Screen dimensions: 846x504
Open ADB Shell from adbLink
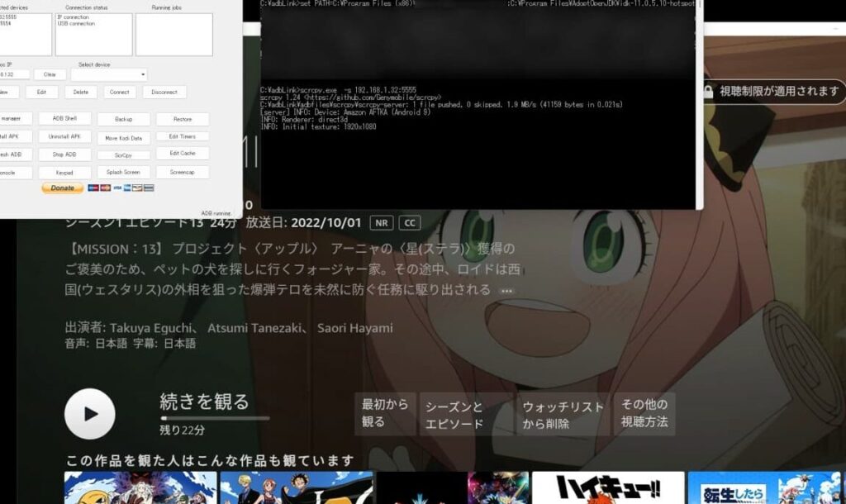pyautogui.click(x=64, y=119)
